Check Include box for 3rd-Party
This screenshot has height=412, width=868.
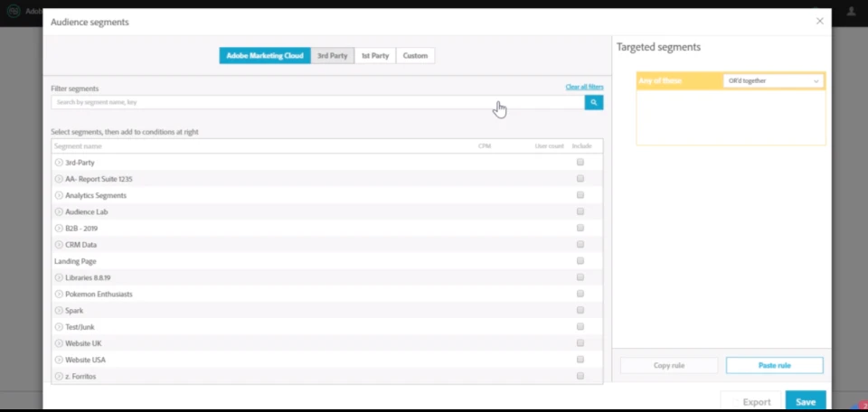(580, 162)
